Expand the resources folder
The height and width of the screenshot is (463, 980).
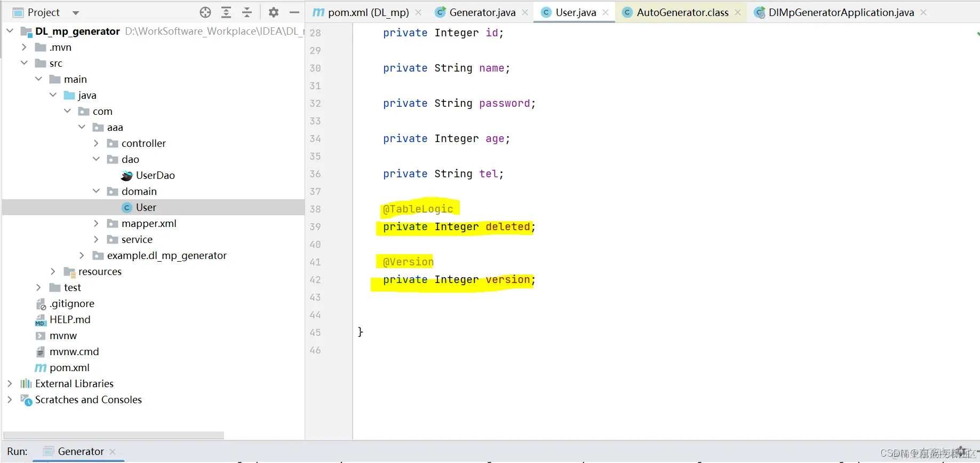point(53,271)
